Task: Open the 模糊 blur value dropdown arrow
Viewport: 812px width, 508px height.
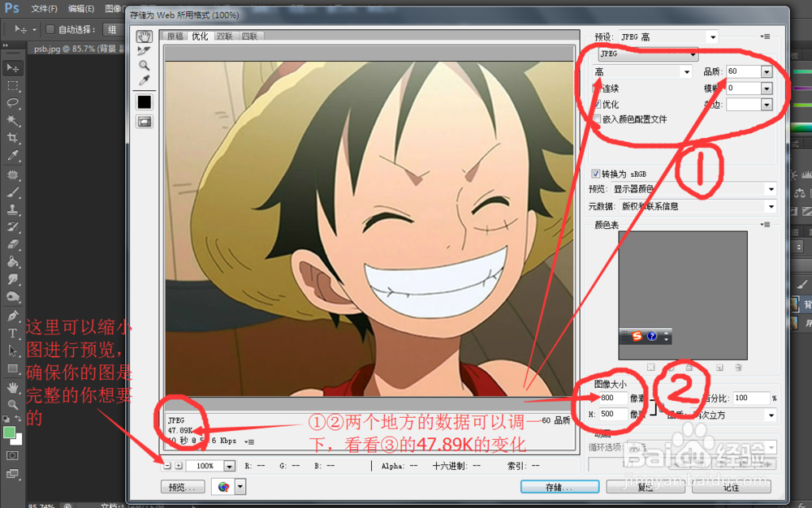Action: (767, 88)
